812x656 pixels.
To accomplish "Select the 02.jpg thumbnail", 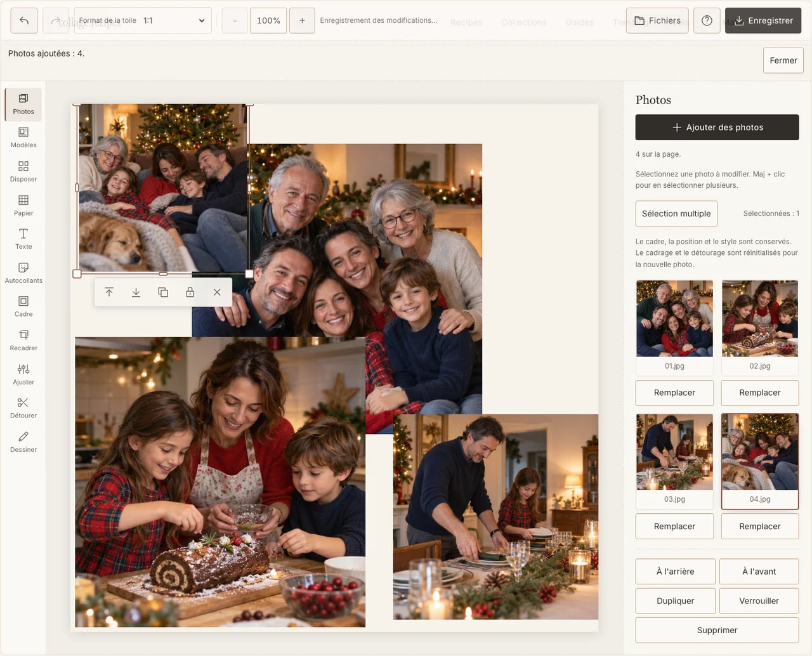I will click(760, 327).
